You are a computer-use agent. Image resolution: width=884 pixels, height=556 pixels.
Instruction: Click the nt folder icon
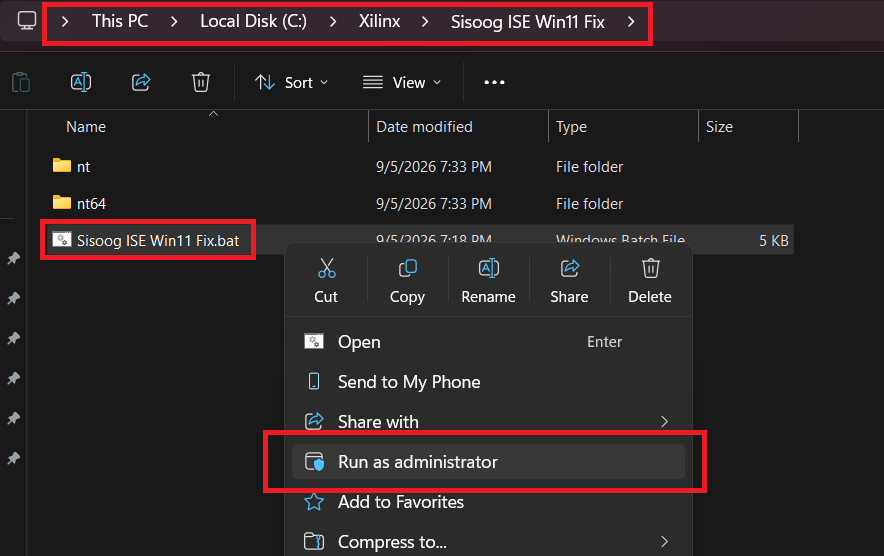point(62,165)
